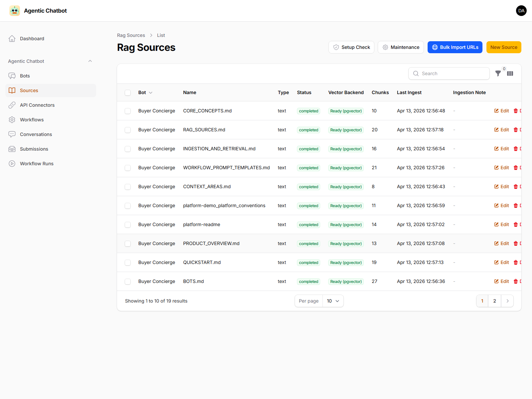
Task: Click the magnifier icon in Search
Action: click(x=416, y=73)
